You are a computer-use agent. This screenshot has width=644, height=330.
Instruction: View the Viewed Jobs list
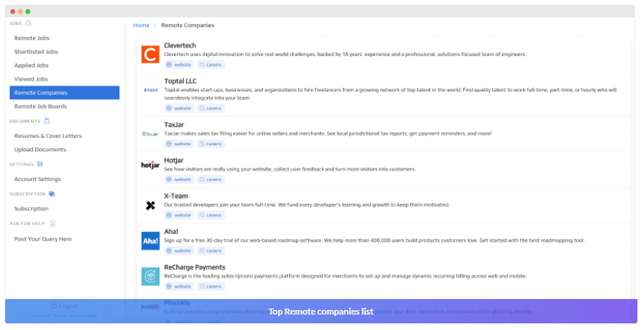tap(31, 78)
